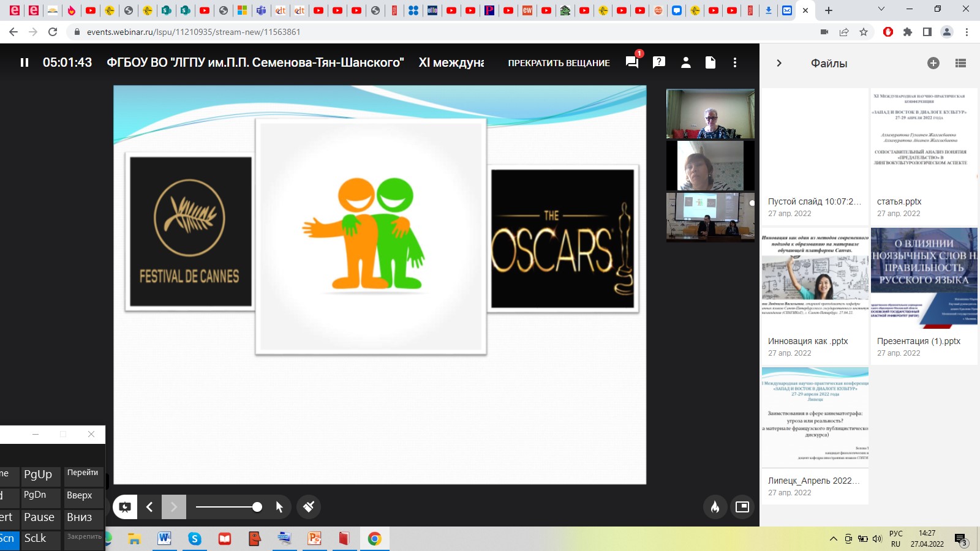Screen dimensions: 980x551
Task: Open file Пустой слайд
Action: 815,156
